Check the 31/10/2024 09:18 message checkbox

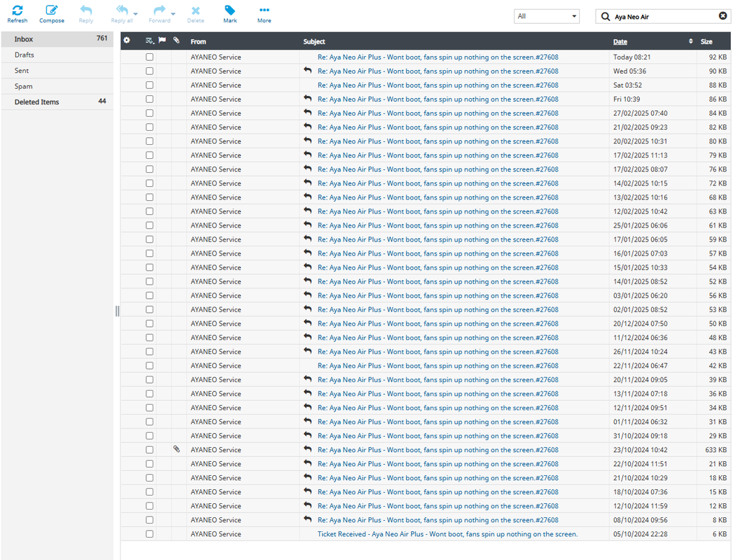[x=150, y=435]
